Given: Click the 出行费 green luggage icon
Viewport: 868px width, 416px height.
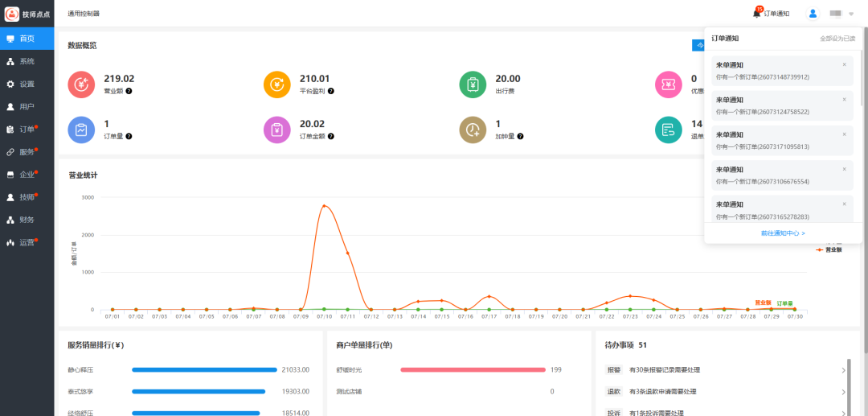Looking at the screenshot, I should tap(473, 84).
